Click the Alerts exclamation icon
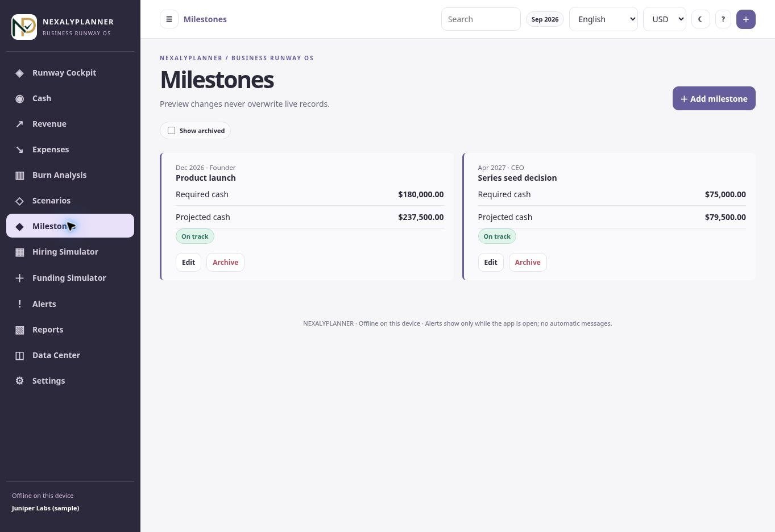The image size is (775, 532). (x=19, y=304)
